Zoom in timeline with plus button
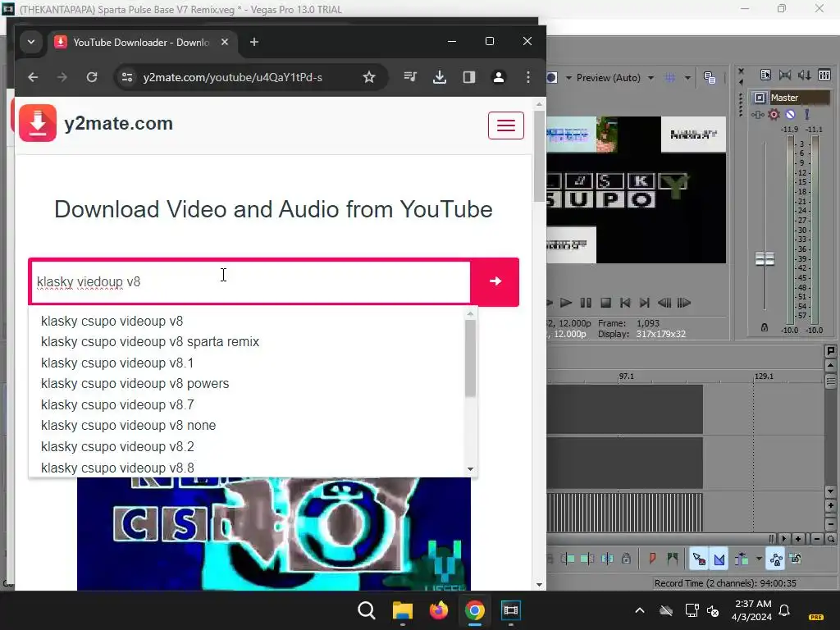This screenshot has height=630, width=840. [798, 539]
